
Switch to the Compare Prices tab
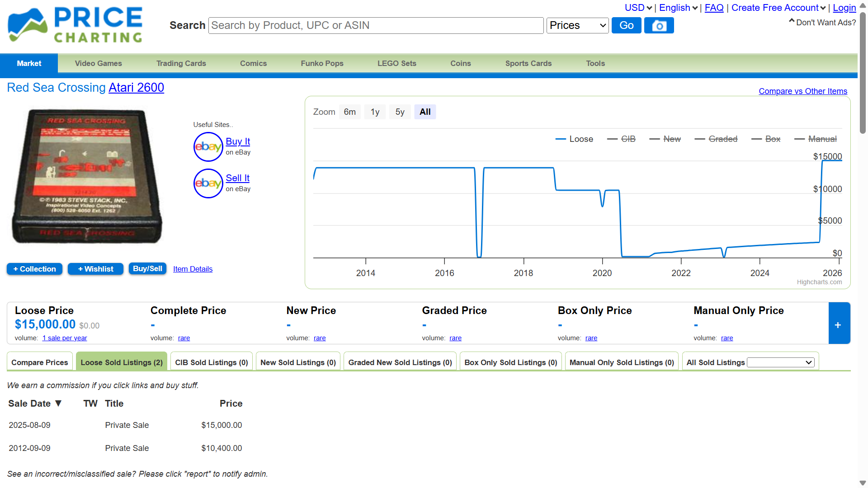tap(40, 362)
